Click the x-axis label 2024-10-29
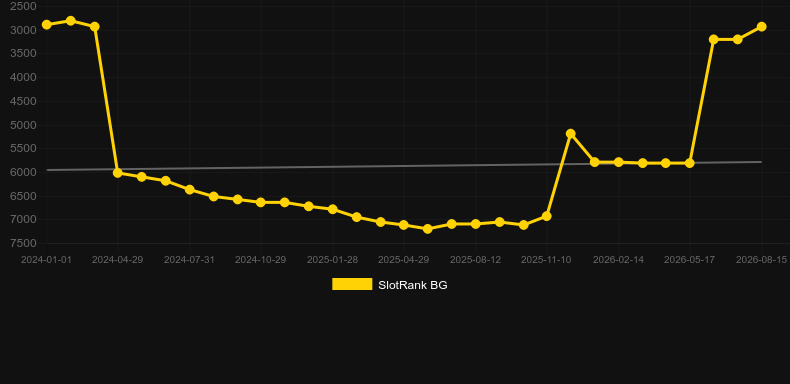The height and width of the screenshot is (384, 790). [260, 260]
